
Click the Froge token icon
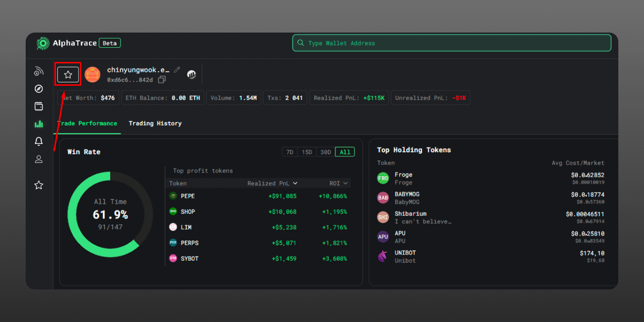tap(383, 178)
